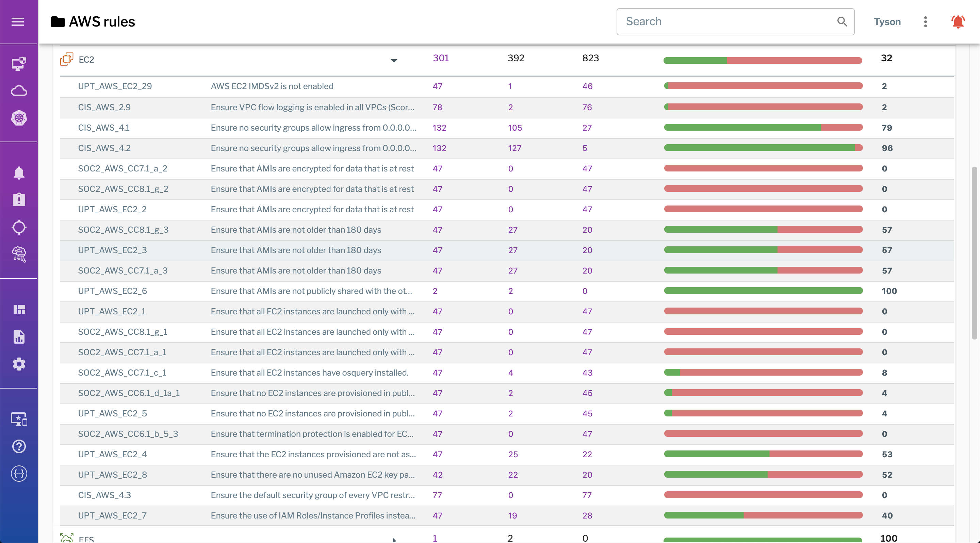Click the EC2 group compliance bar
Image resolution: width=980 pixels, height=543 pixels.
pyautogui.click(x=762, y=61)
